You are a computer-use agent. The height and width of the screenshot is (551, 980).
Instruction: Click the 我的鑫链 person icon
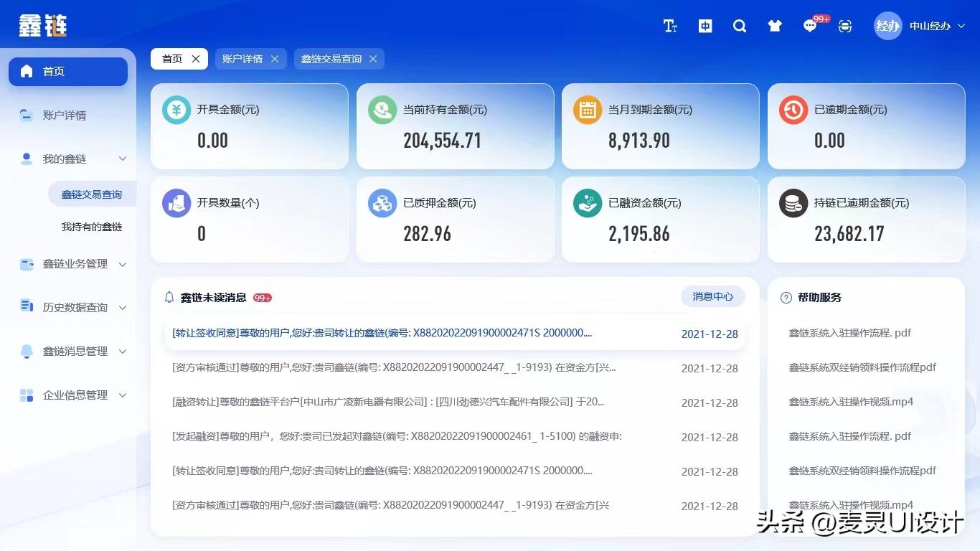point(27,159)
